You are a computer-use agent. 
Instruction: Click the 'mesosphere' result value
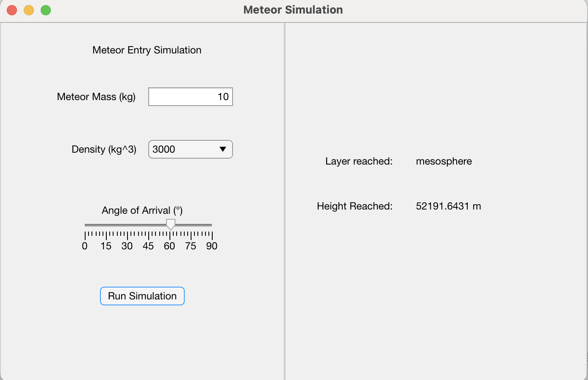[x=444, y=161]
